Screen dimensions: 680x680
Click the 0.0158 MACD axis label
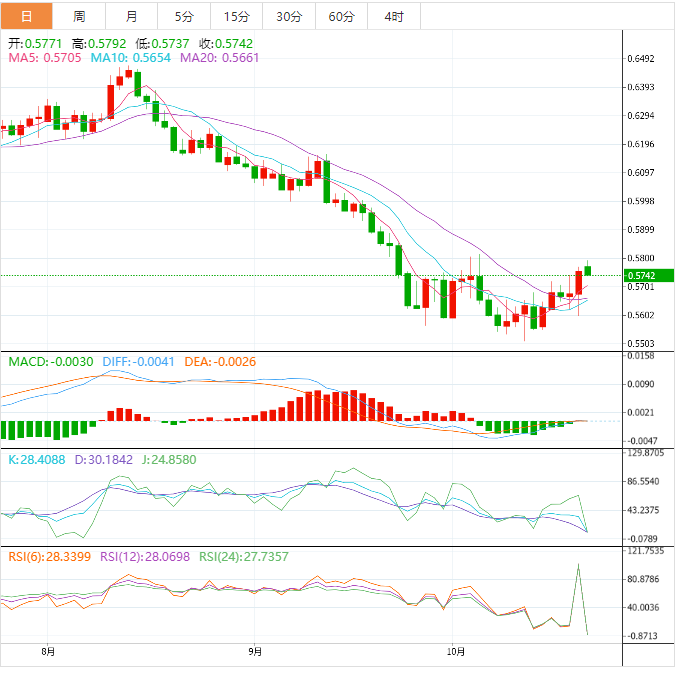pos(641,356)
